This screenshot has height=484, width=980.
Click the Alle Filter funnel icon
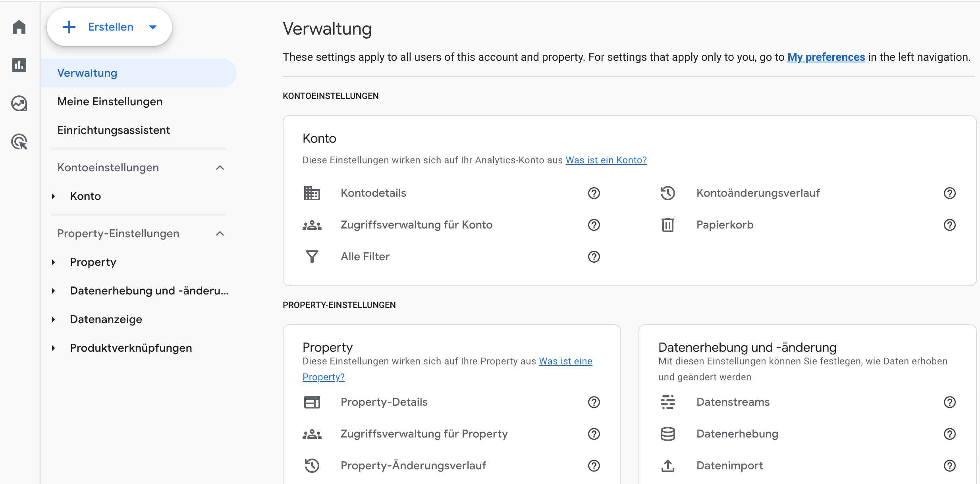(x=312, y=257)
